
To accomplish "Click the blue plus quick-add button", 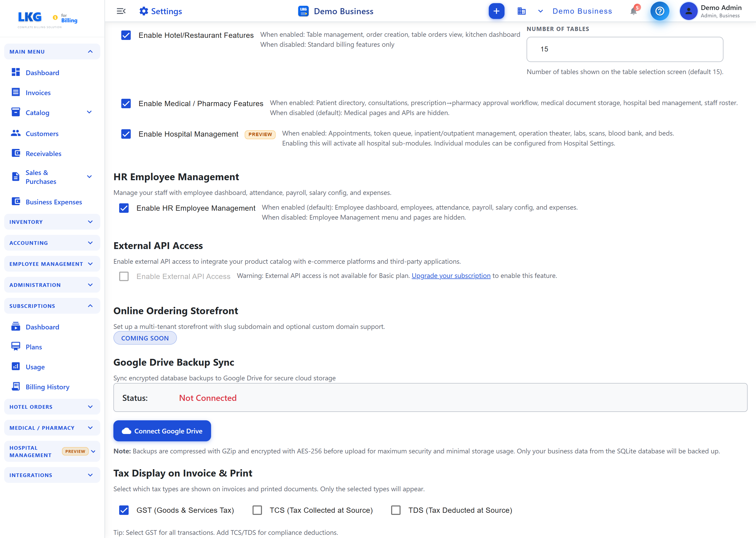I will tap(496, 11).
